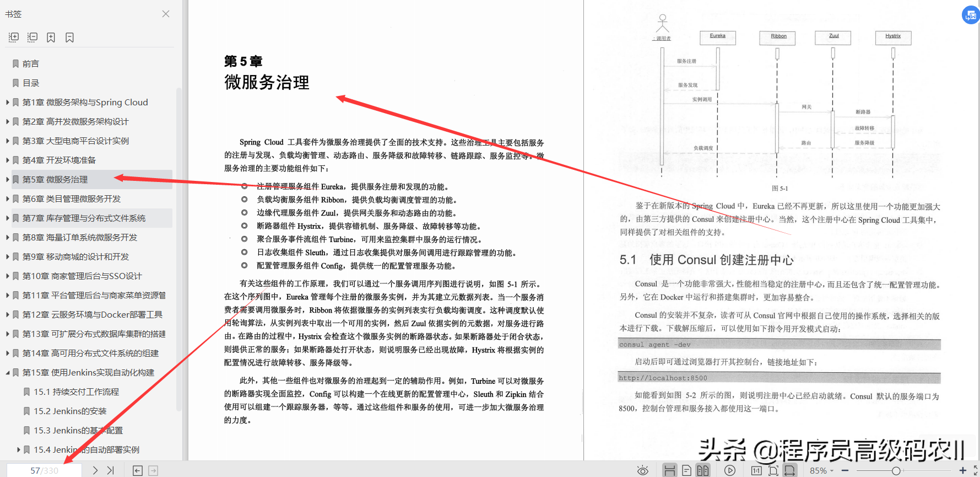980x477 pixels.
Task: Jump to 第10章 商家管理后台与SSO设计
Action: (82, 276)
